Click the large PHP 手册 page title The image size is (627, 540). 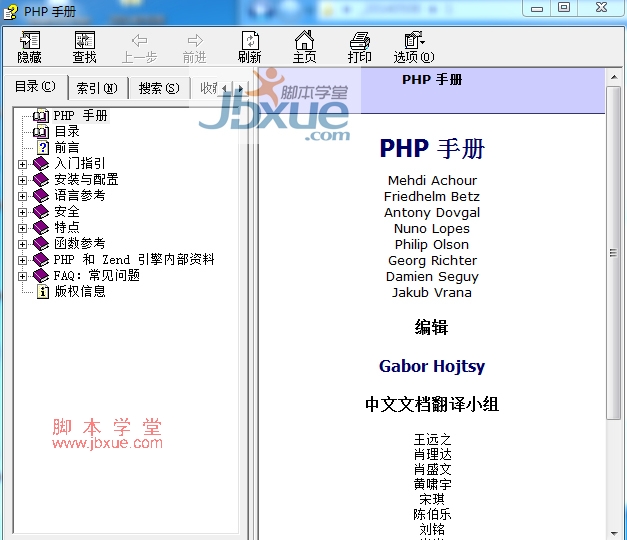tap(432, 149)
